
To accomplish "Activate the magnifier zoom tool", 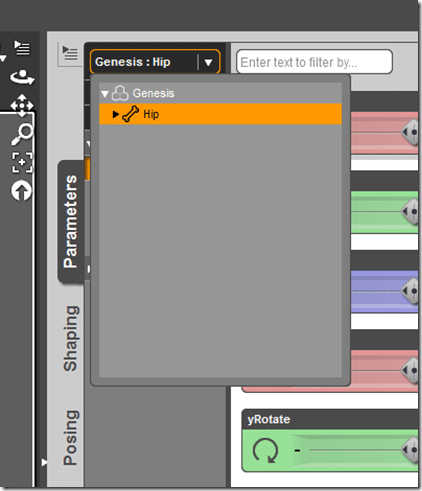I will tap(22, 134).
